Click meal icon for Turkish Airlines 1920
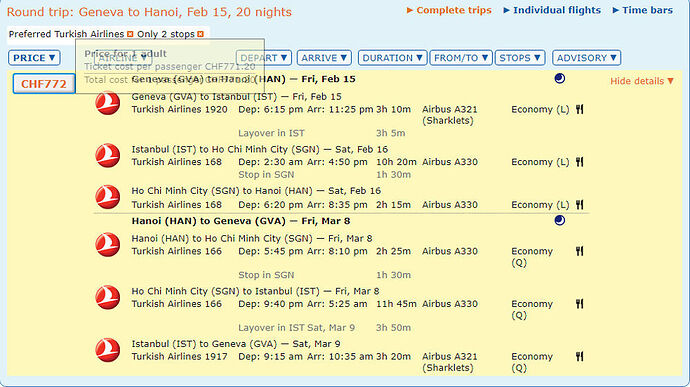 point(580,110)
